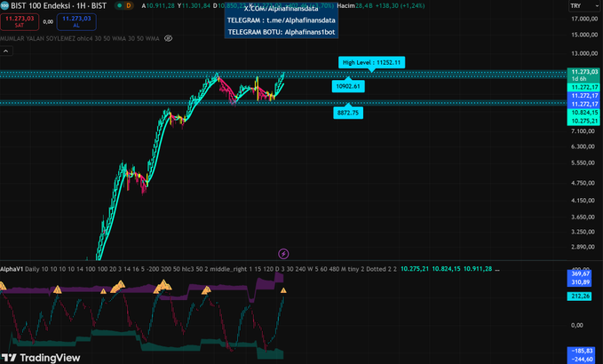Click the 369,67 indicator axis label
Viewport: 603px width, 364px height.
point(580,273)
